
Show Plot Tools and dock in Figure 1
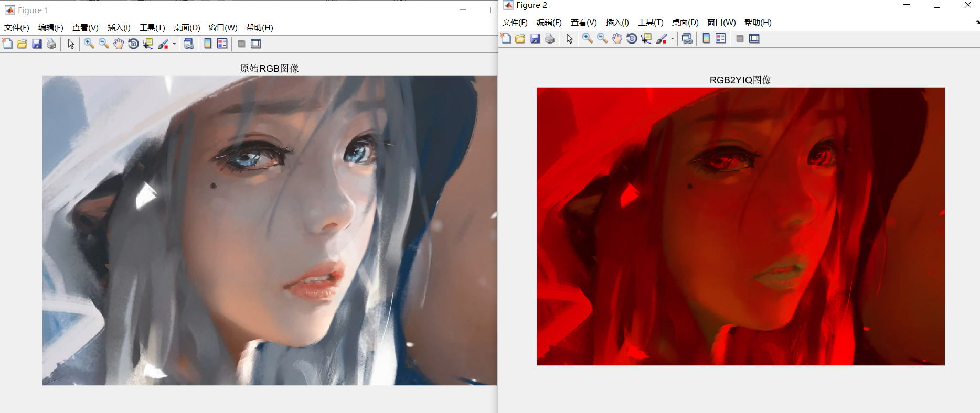(256, 44)
